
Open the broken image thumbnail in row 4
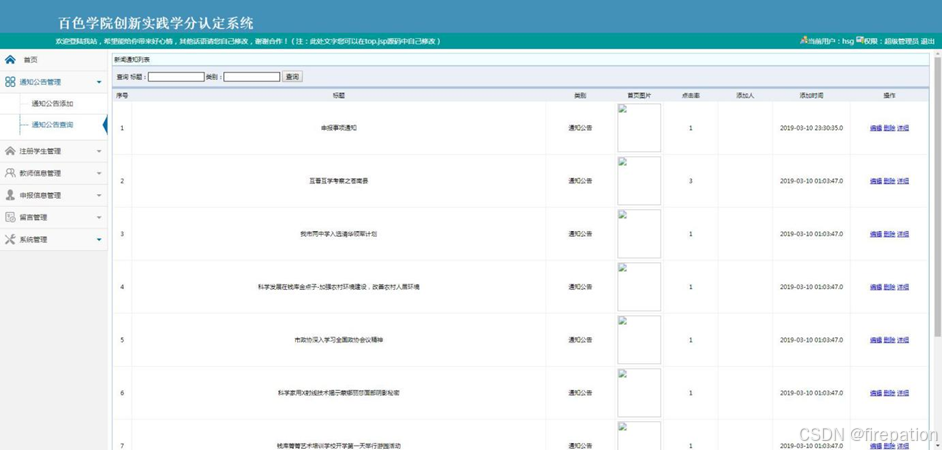click(639, 287)
